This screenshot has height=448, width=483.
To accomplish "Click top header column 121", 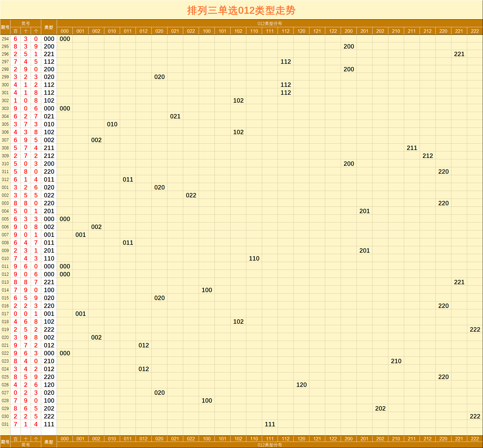I will coord(317,31).
